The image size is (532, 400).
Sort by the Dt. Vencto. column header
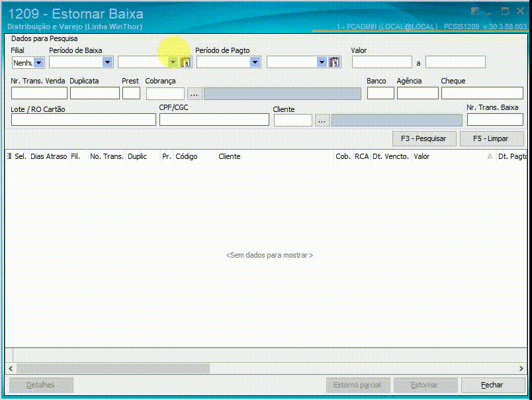pos(390,156)
